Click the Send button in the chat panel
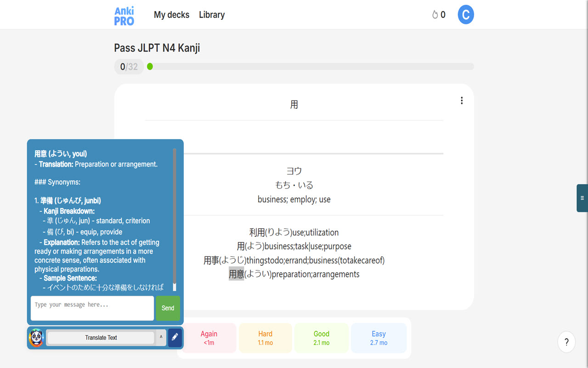The image size is (588, 368). tap(168, 308)
